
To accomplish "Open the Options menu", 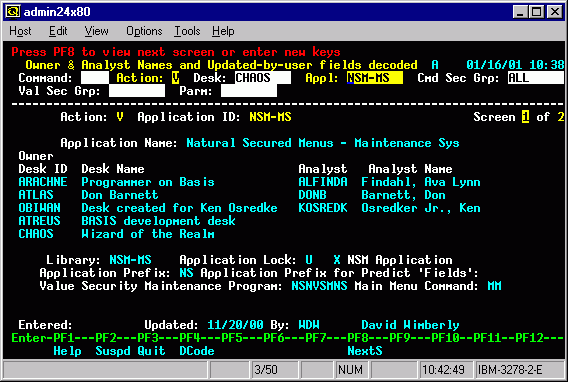I will [144, 31].
